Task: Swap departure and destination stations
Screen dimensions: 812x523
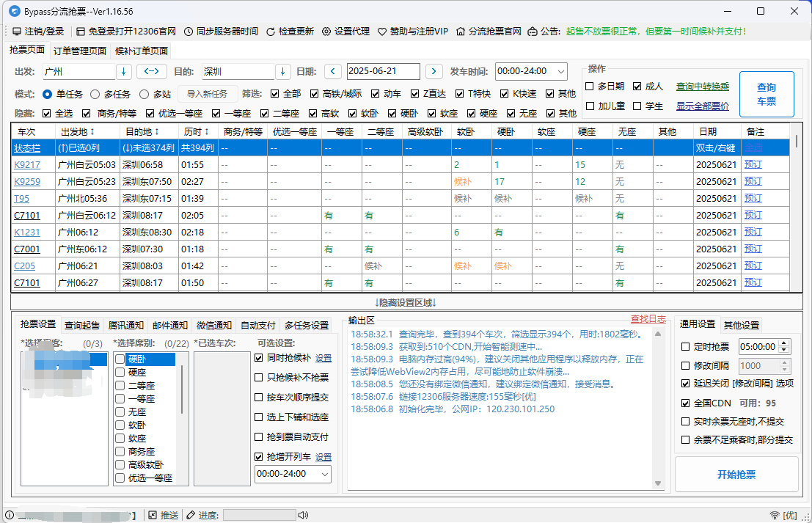Action: pyautogui.click(x=151, y=71)
